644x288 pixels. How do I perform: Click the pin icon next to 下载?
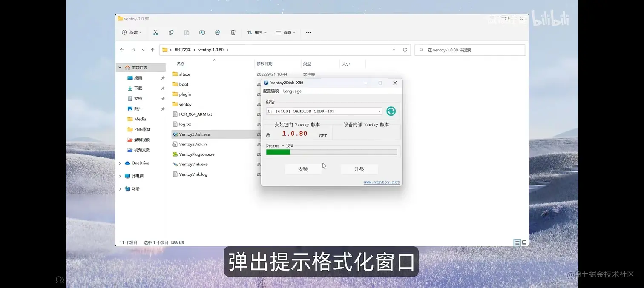click(163, 88)
